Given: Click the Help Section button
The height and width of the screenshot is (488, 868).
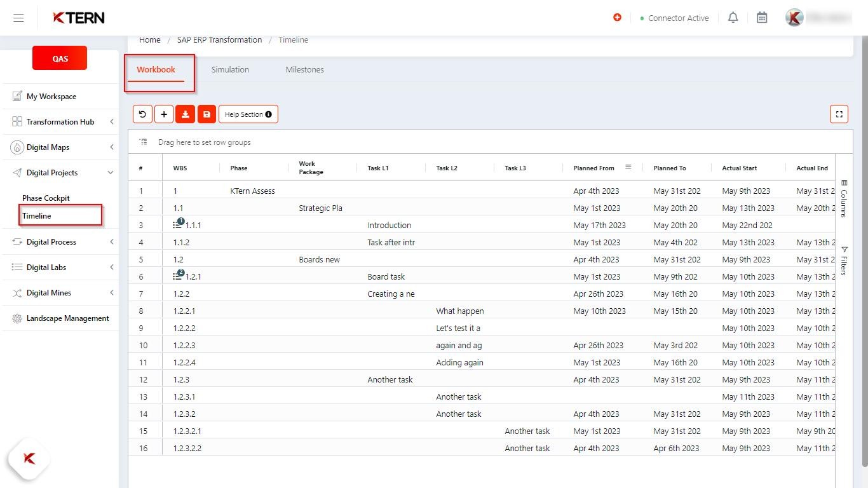Looking at the screenshot, I should [x=248, y=114].
